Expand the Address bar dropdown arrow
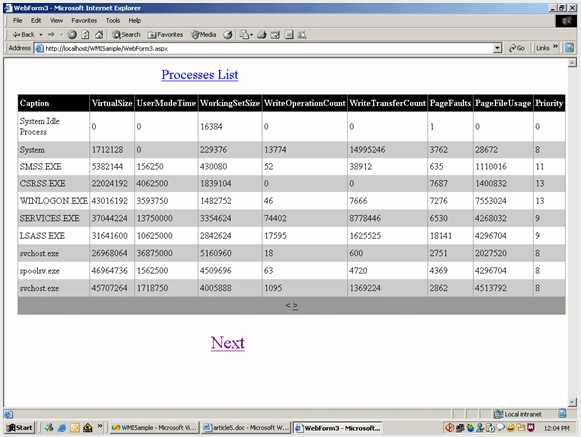Viewport: 581px width, 437px height. point(498,48)
